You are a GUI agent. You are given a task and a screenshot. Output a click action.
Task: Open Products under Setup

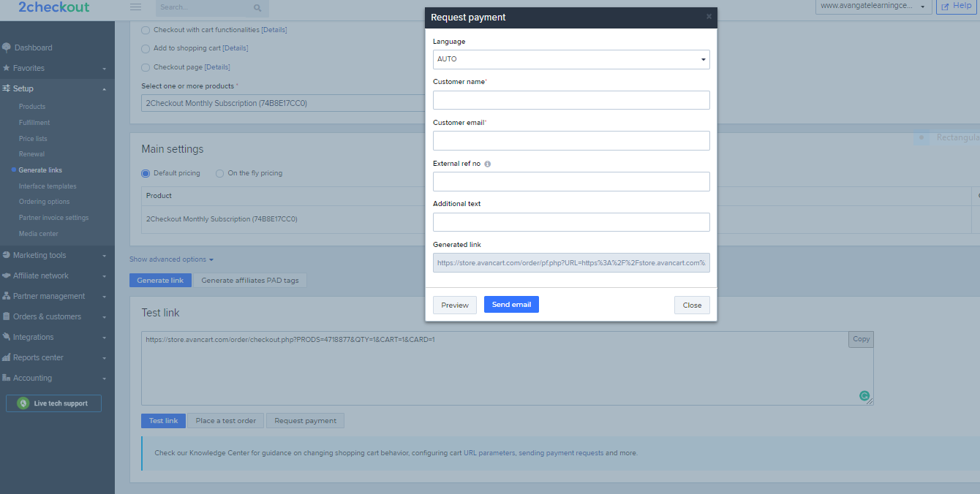click(x=32, y=107)
